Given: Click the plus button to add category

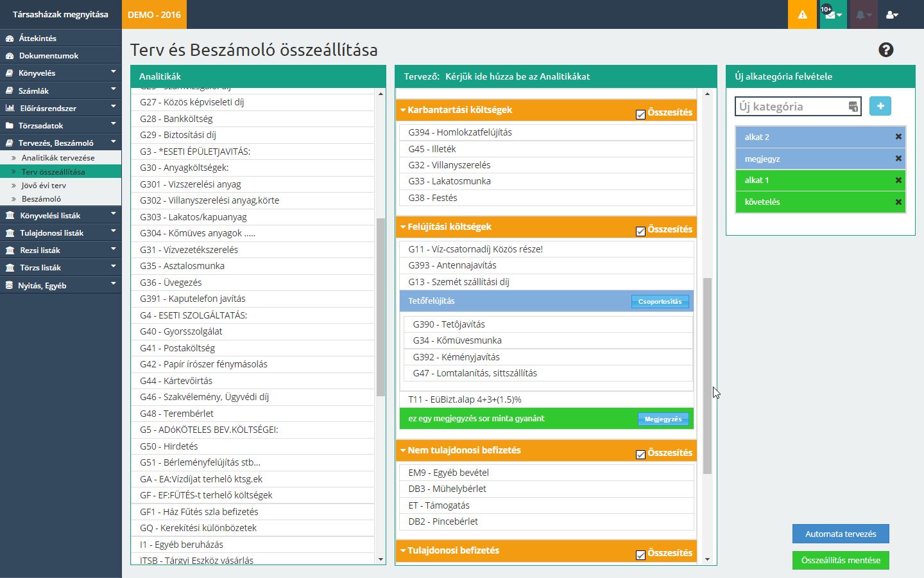Looking at the screenshot, I should [x=880, y=106].
